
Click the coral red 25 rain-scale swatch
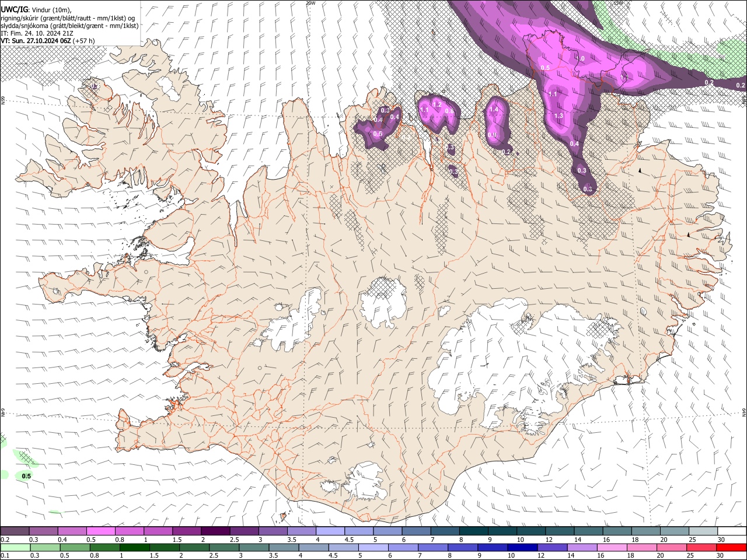pyautogui.click(x=702, y=547)
